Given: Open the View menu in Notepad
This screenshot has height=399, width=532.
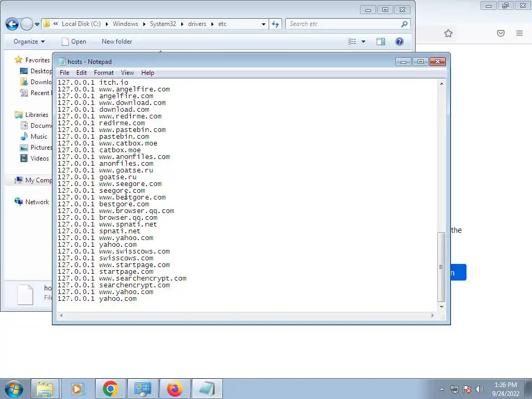Looking at the screenshot, I should [127, 73].
